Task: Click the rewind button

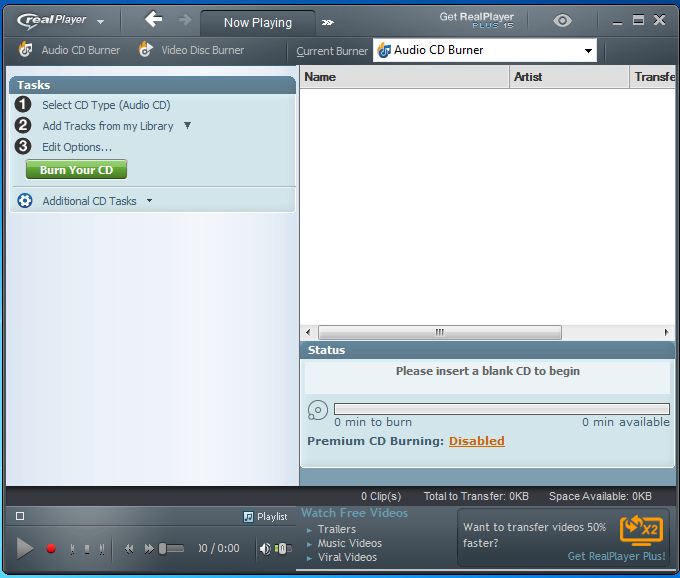Action: 129,549
